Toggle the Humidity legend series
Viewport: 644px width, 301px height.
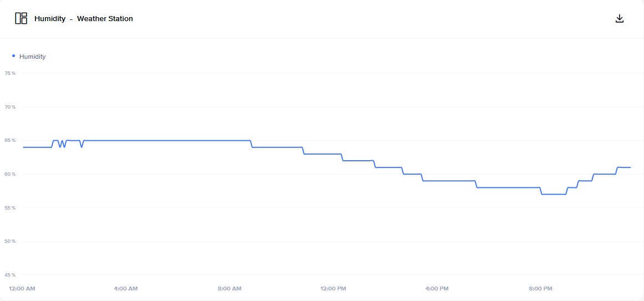coord(29,57)
